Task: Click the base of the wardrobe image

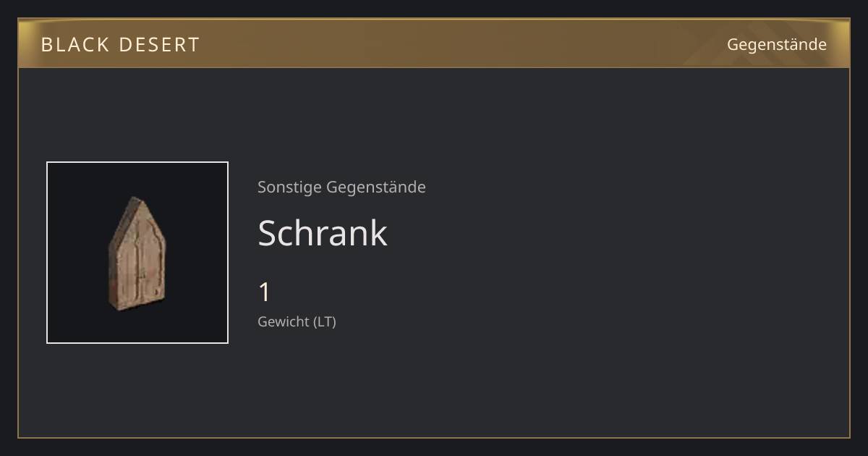Action: point(137,303)
